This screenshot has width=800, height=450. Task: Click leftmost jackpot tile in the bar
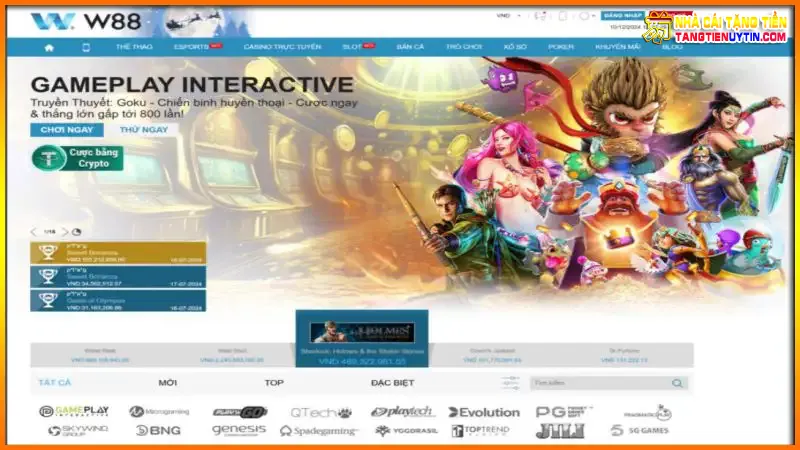point(100,355)
